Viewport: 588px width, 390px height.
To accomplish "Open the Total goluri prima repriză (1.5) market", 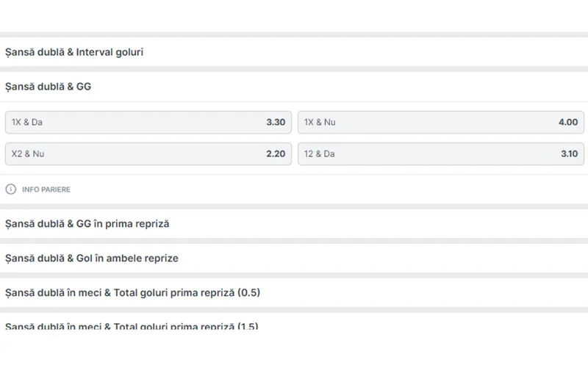I will click(132, 325).
